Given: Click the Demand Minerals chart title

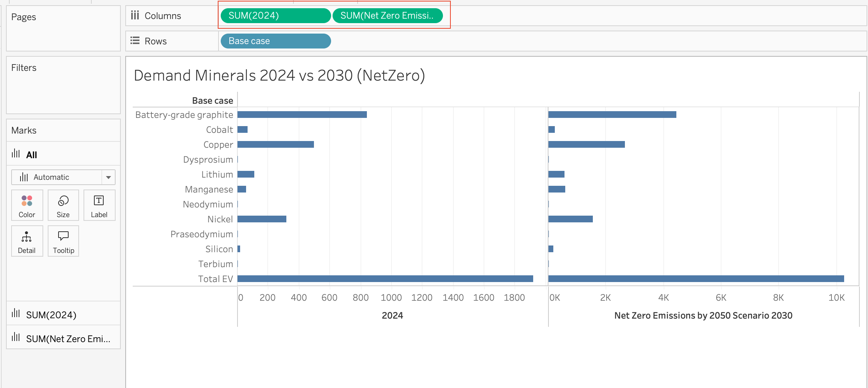Looking at the screenshot, I should click(x=279, y=76).
